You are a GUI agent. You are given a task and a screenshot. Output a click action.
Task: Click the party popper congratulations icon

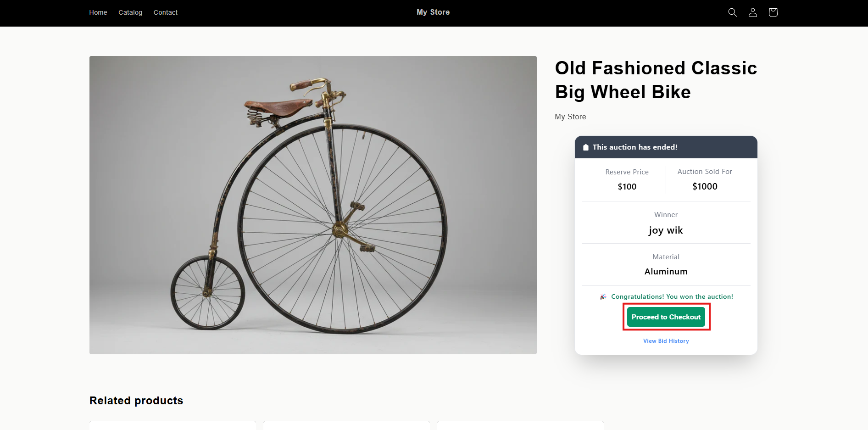click(603, 297)
